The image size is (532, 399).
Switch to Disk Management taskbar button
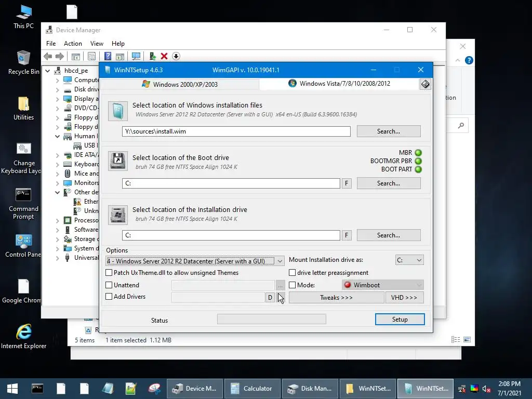point(310,389)
